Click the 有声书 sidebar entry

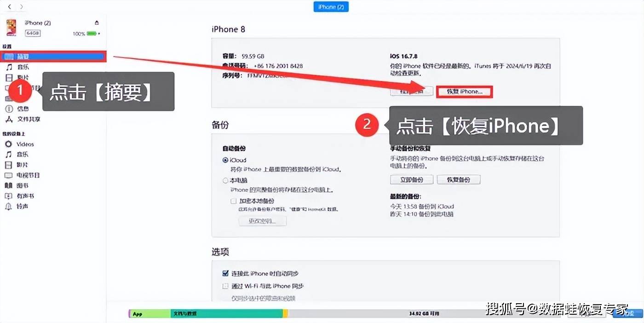(x=23, y=196)
